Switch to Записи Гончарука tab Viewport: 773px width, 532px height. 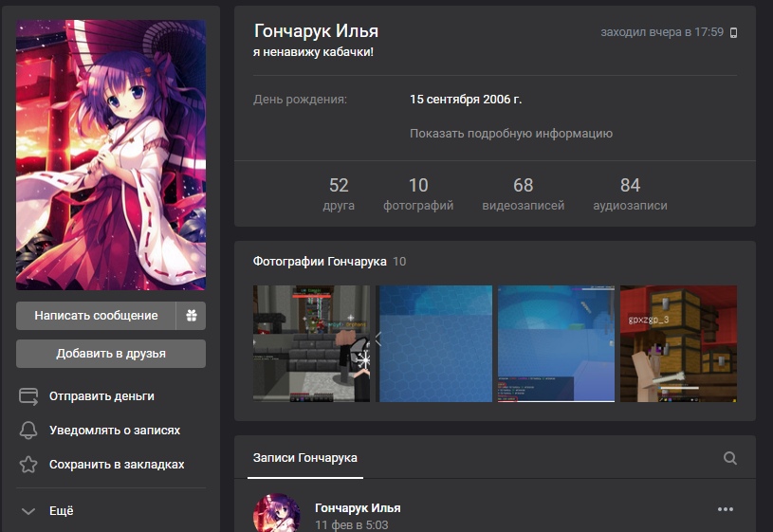coord(304,458)
